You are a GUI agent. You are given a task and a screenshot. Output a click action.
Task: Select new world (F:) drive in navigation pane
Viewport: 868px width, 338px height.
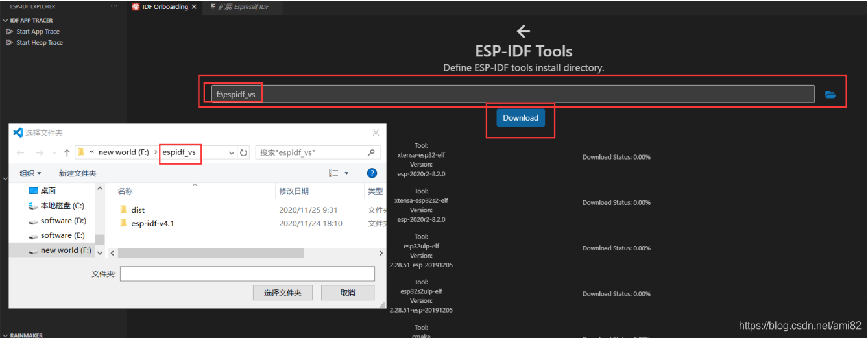(66, 250)
